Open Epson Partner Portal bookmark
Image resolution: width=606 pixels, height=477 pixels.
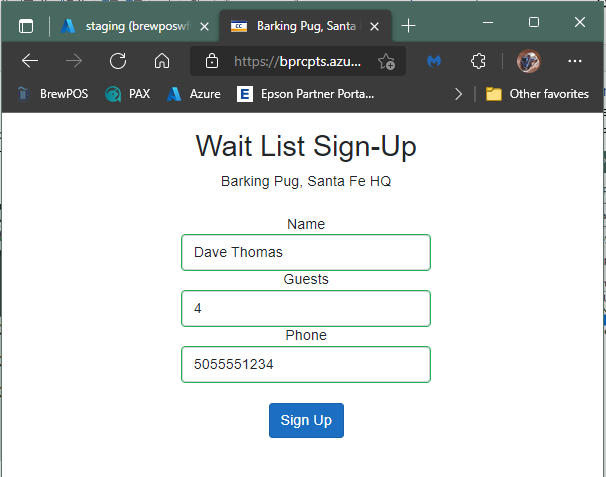tap(305, 94)
